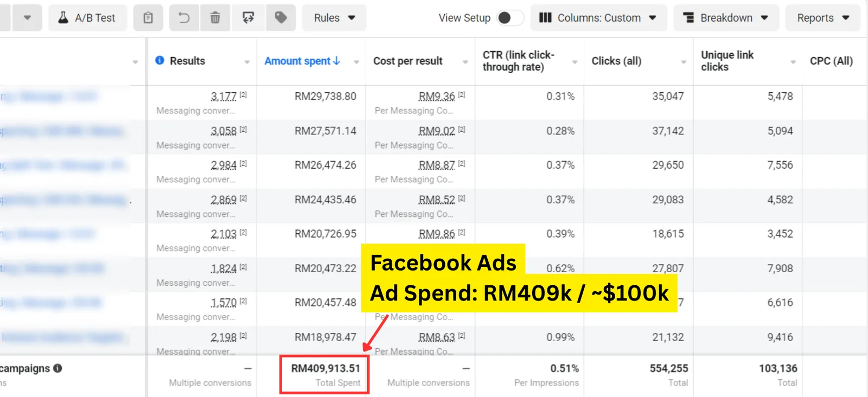The width and height of the screenshot is (868, 397).
Task: Click the clipboard duplicate icon
Action: tap(148, 18)
